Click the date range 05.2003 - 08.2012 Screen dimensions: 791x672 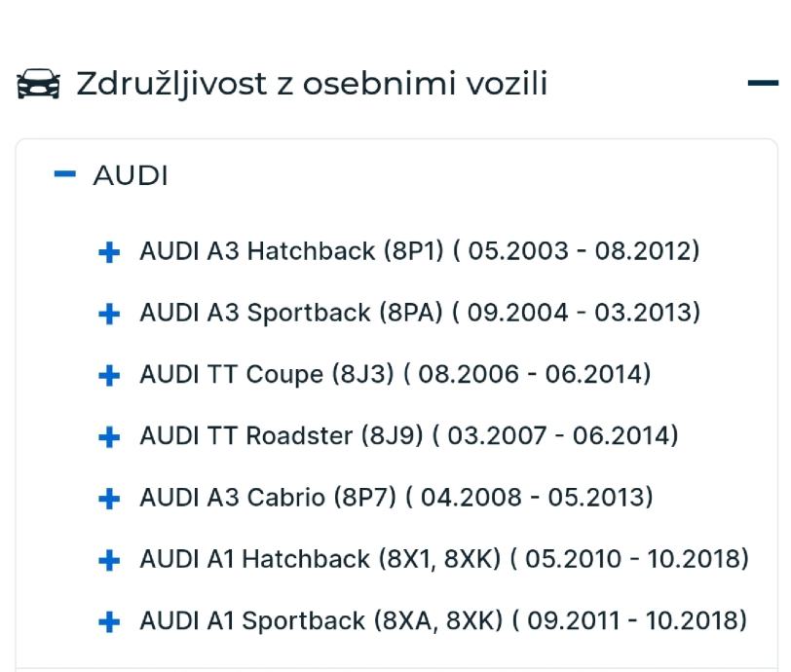(579, 251)
